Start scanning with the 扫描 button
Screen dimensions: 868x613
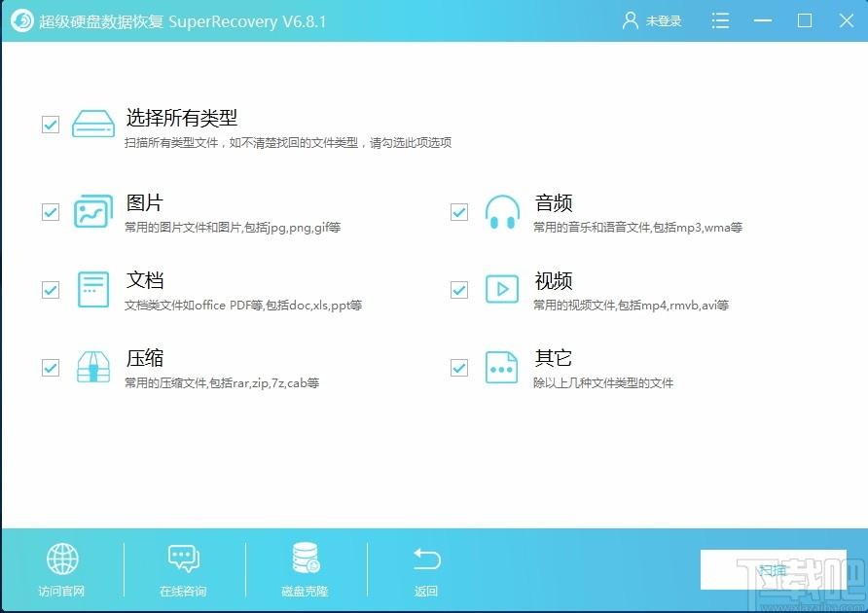(773, 569)
